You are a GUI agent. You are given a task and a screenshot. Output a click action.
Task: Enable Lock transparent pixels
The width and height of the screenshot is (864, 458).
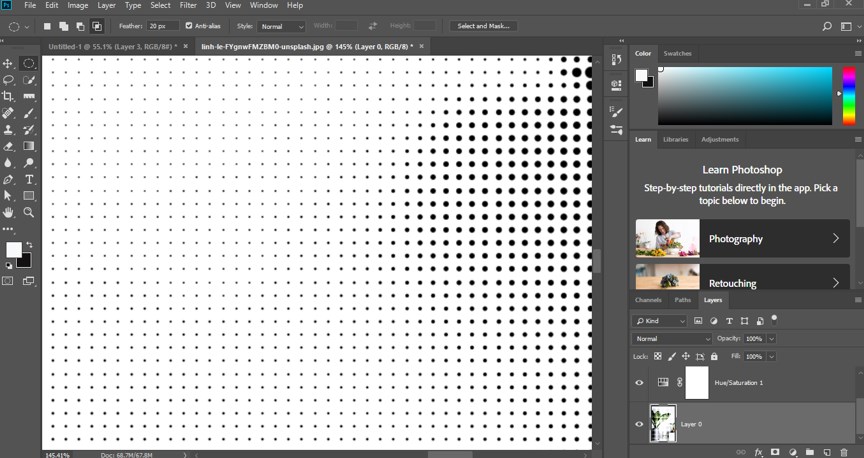[x=657, y=357]
